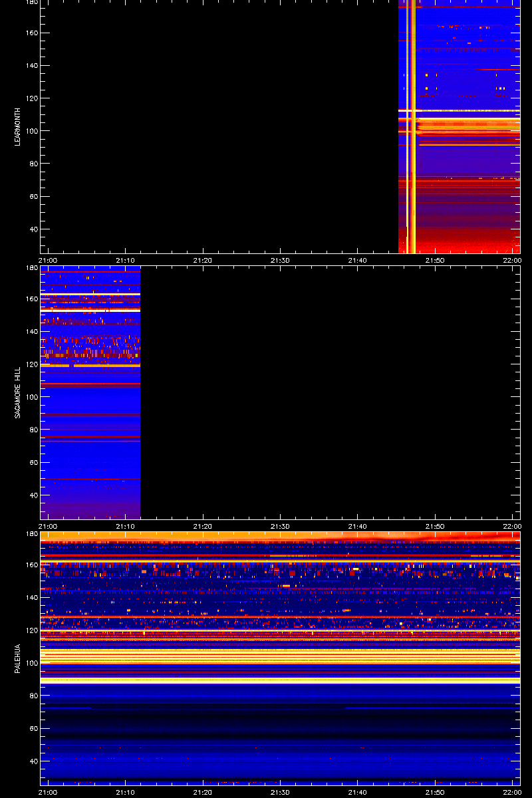532x798 pixels.
Task: Click the 80 frequency tick on the Sagamore Hill axis
Action: tap(34, 430)
